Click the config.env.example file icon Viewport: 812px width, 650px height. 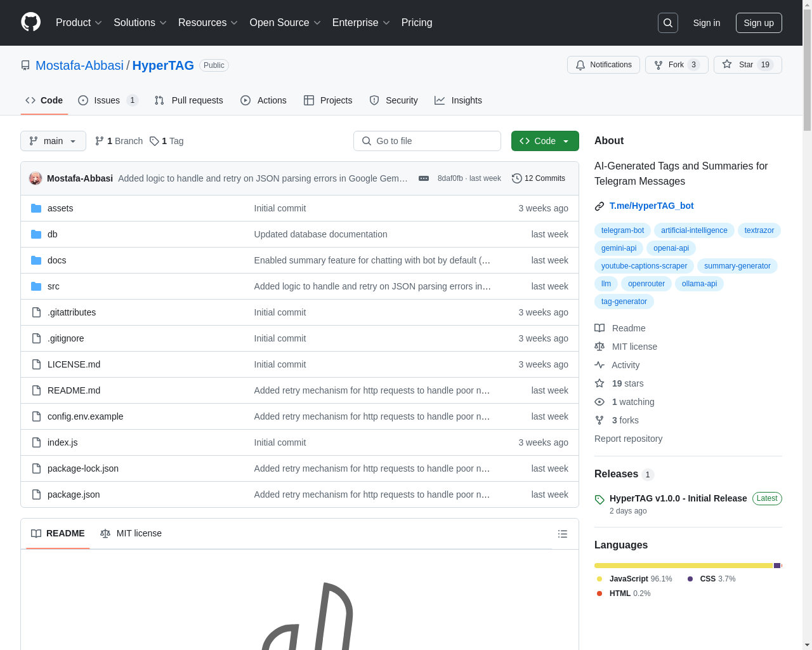[36, 416]
